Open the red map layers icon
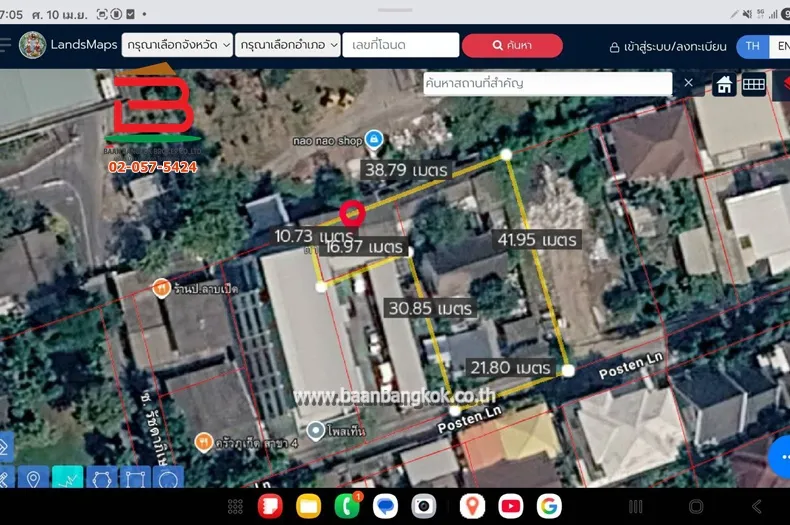The image size is (790, 525). 782,84
